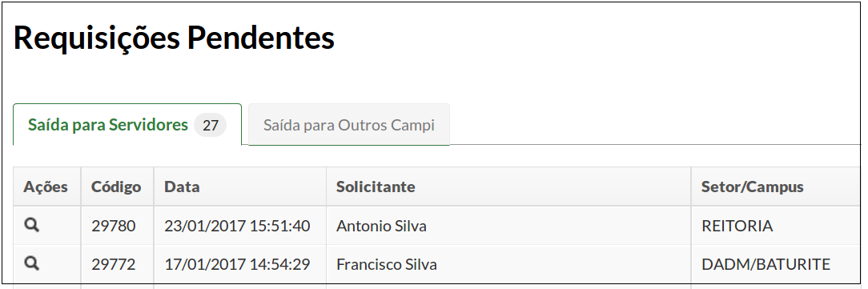View details icon for request 29772
Image resolution: width=868 pixels, height=289 pixels.
(x=32, y=264)
